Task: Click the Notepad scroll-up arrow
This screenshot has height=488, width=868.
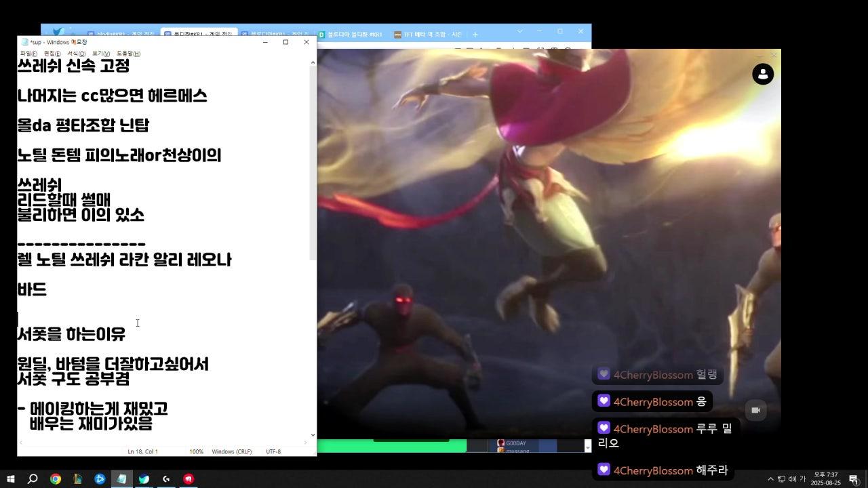Action: [x=313, y=62]
